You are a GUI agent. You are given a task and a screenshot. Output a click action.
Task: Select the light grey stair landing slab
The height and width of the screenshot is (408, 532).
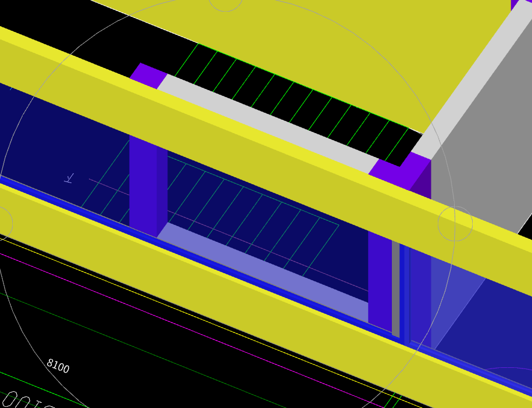[268, 124]
